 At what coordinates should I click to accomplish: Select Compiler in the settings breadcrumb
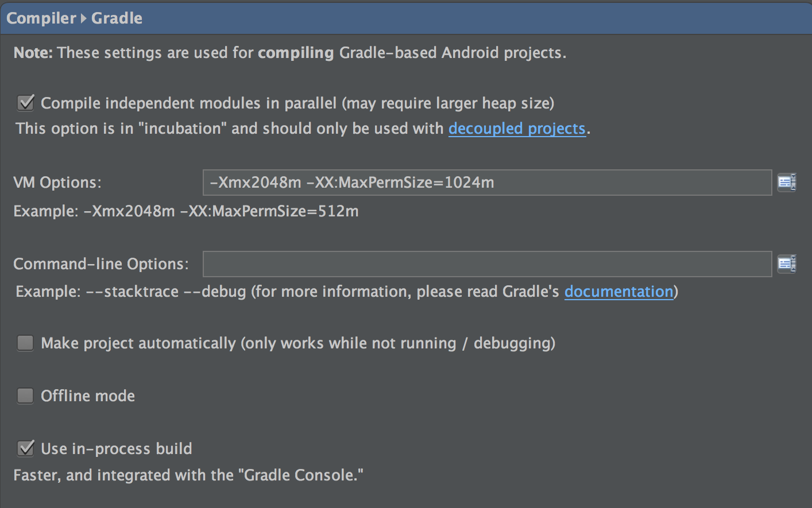(41, 18)
